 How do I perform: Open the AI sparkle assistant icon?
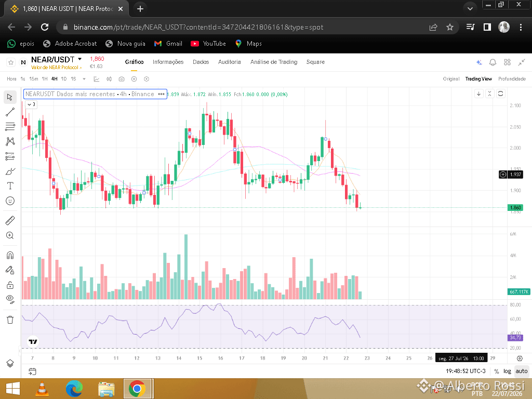[478, 62]
